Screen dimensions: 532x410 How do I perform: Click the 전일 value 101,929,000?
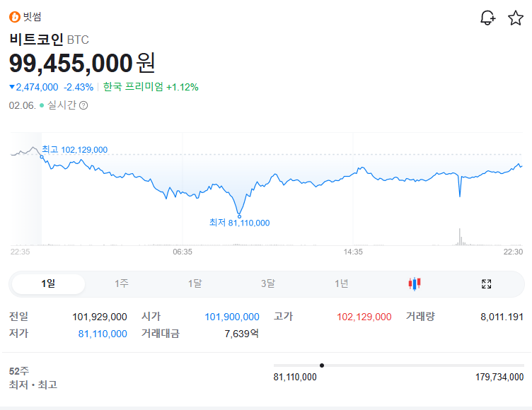pos(100,317)
